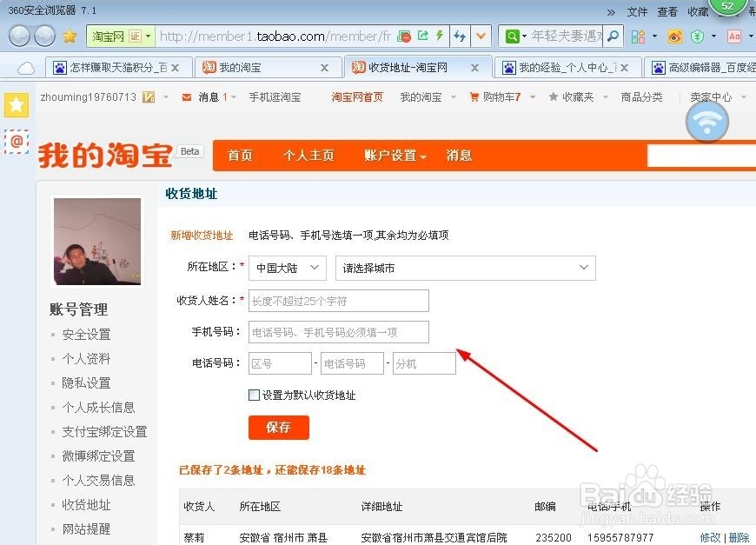
Task: Click the 分机 extension input field
Action: [x=424, y=363]
